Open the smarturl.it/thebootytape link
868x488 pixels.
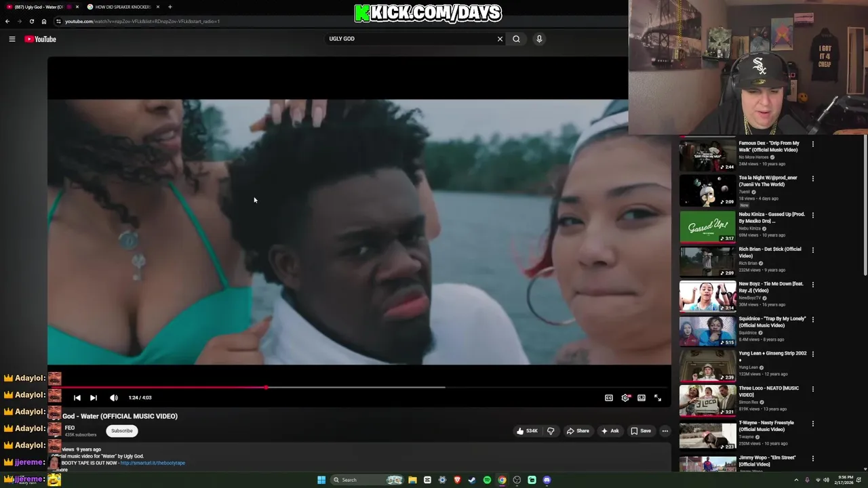coord(153,463)
